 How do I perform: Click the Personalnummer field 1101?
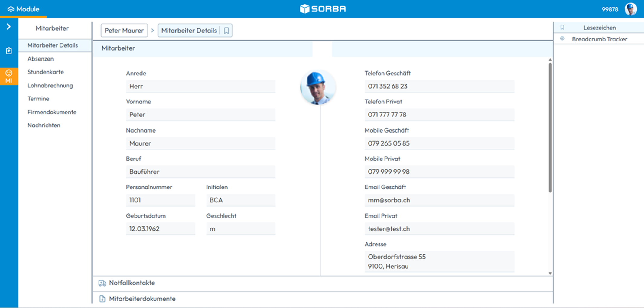[160, 200]
